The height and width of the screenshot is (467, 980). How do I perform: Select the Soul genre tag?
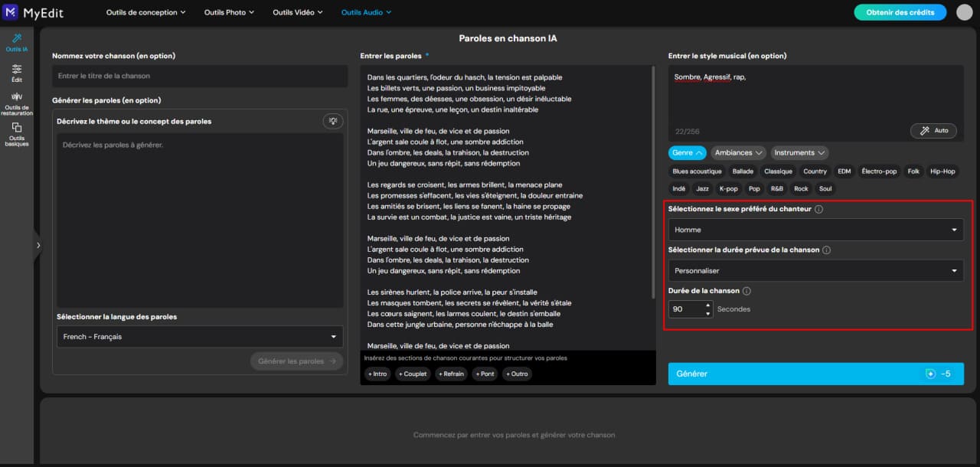(825, 189)
